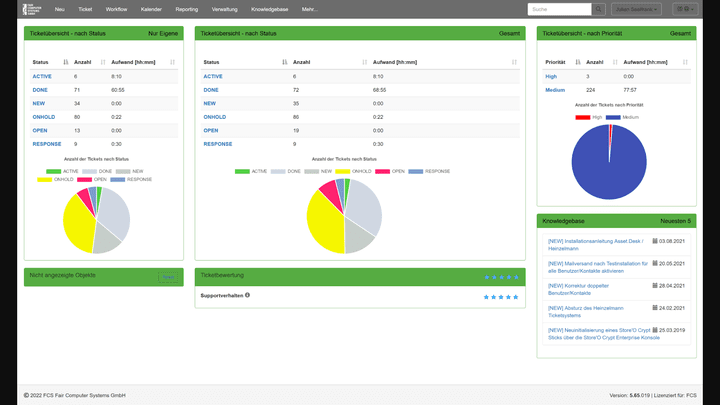Click into the Suche search field

tap(558, 9)
